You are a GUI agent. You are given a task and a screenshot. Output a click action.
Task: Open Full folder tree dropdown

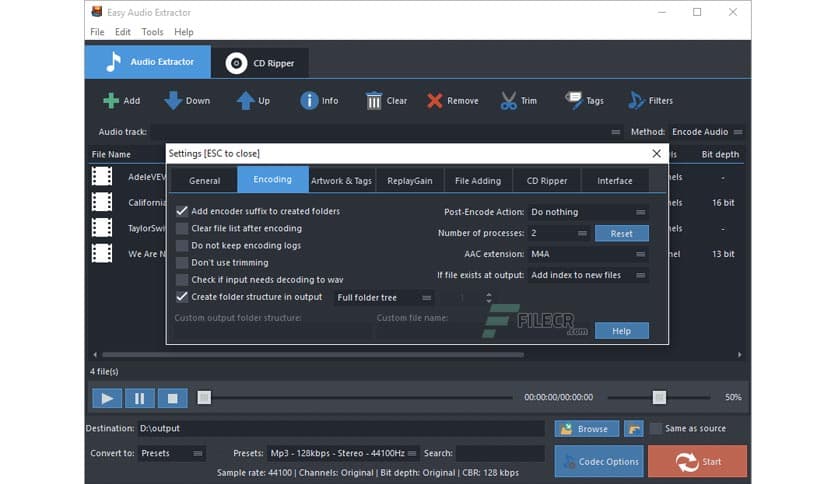(384, 297)
